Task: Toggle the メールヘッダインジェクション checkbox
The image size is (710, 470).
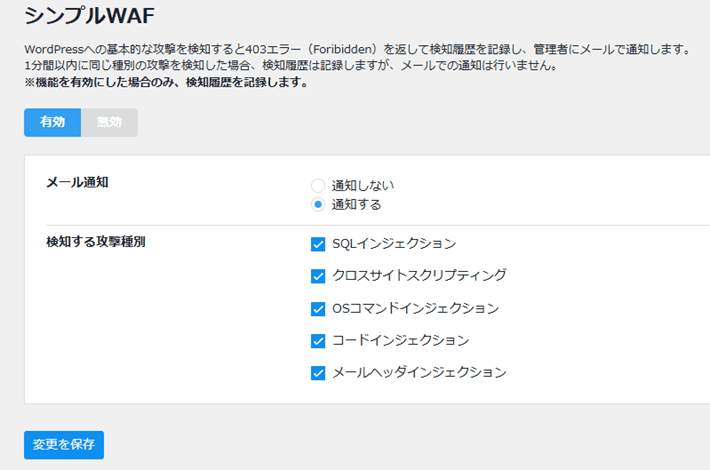Action: (318, 373)
